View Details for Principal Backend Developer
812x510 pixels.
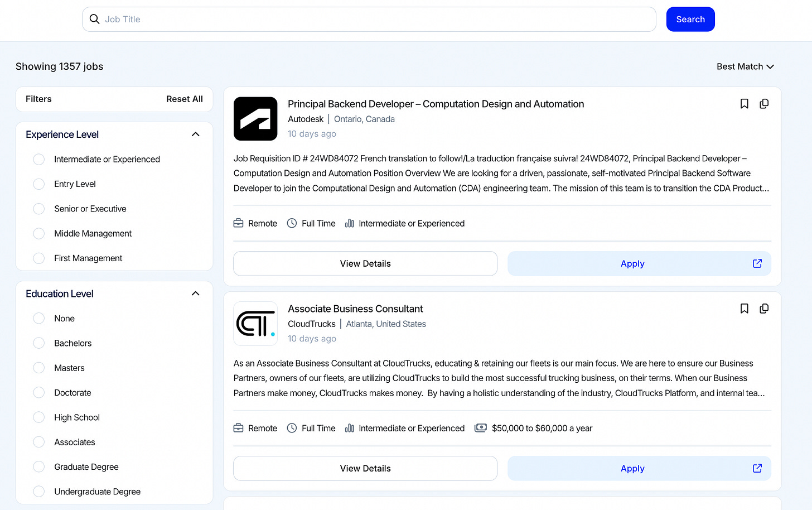(x=365, y=263)
